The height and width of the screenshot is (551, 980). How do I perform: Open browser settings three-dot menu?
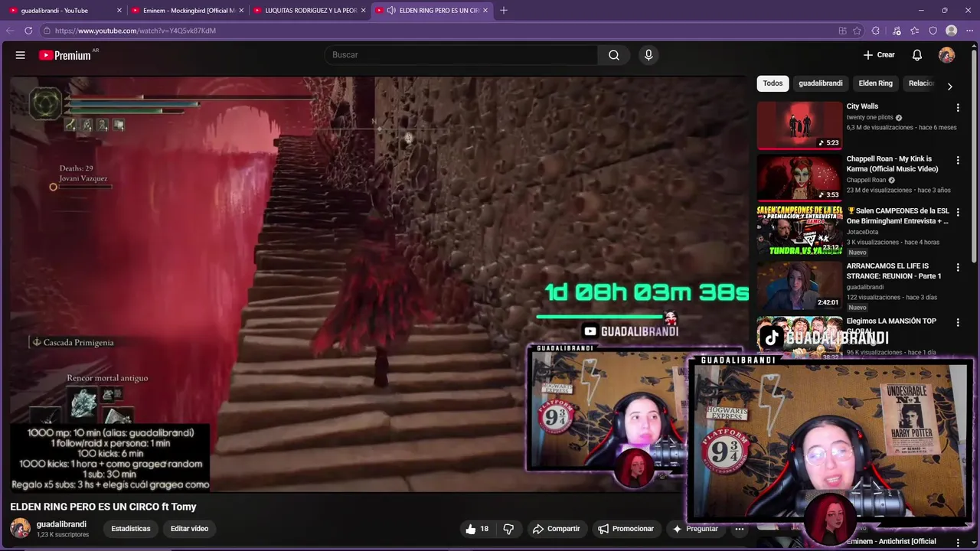click(x=969, y=31)
